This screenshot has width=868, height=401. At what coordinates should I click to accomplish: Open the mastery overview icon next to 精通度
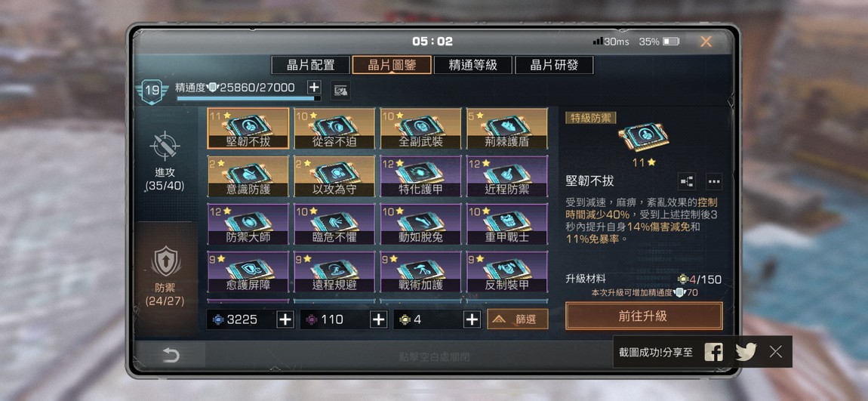340,90
